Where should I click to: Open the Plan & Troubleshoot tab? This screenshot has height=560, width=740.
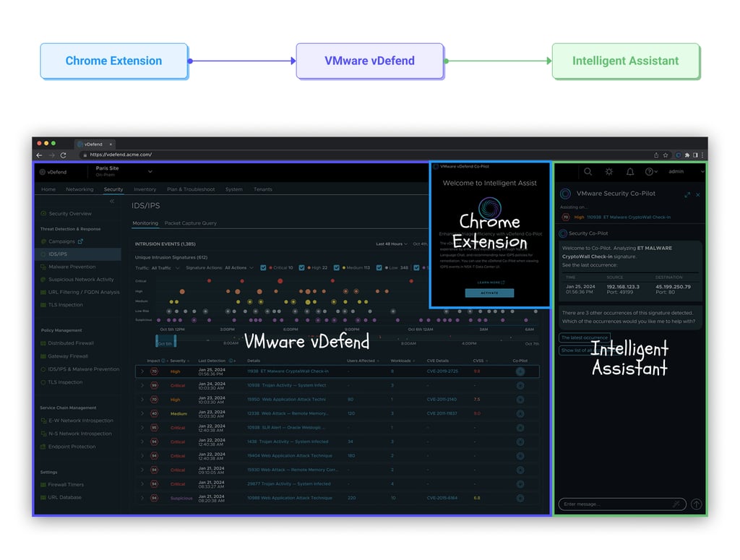(x=191, y=189)
